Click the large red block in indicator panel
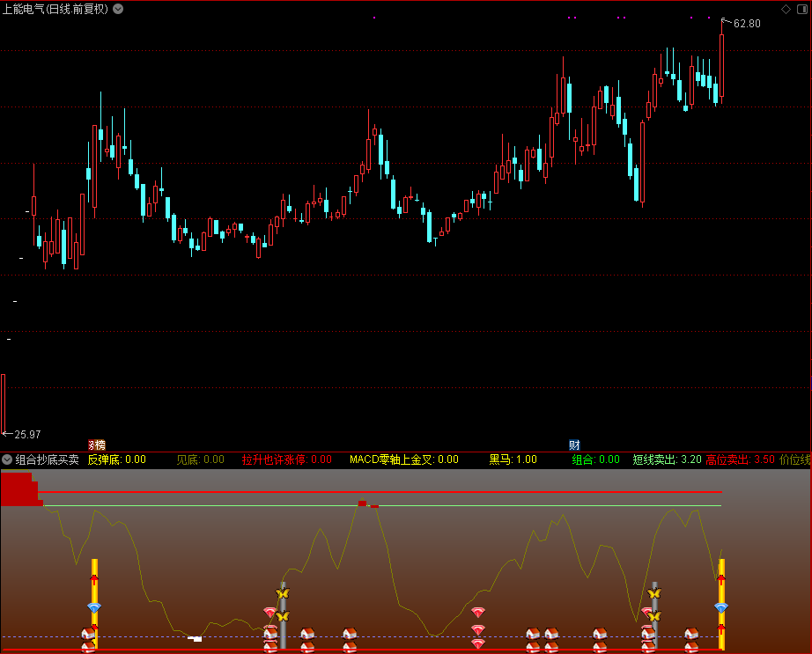 tap(19, 489)
